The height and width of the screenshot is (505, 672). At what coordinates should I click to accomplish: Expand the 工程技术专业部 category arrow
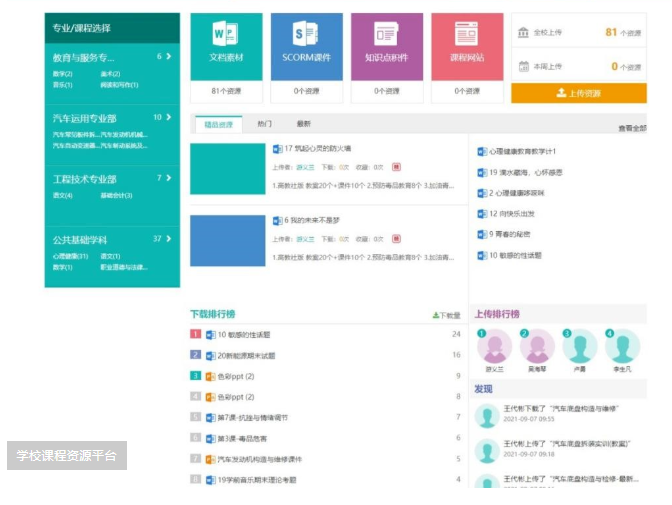pyautogui.click(x=169, y=179)
